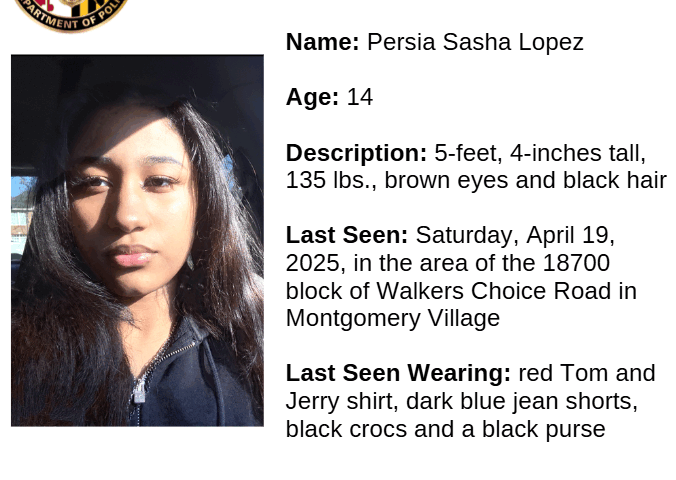
Task: Click the text red Tom and
Action: pos(587,373)
